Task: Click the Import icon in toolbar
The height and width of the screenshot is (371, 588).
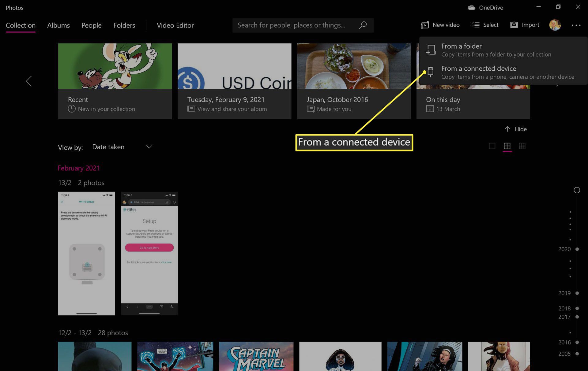Action: (514, 25)
